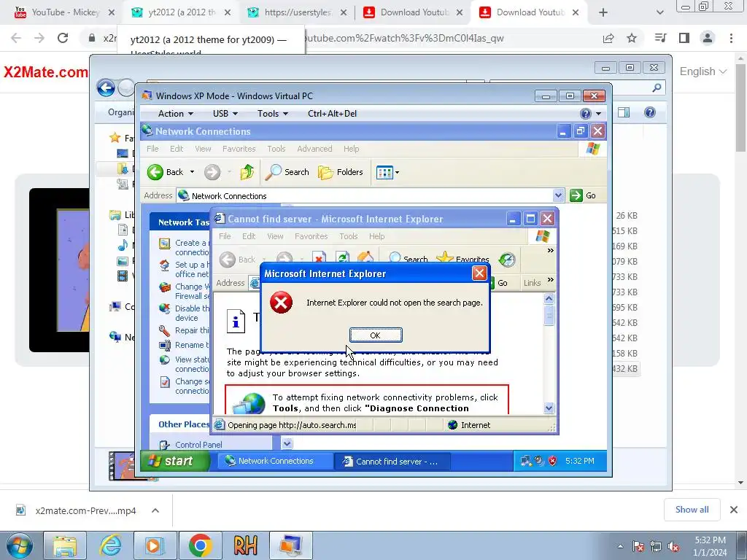Click Links label in Internet Explorer address bar
The width and height of the screenshot is (747, 560).
tap(532, 283)
